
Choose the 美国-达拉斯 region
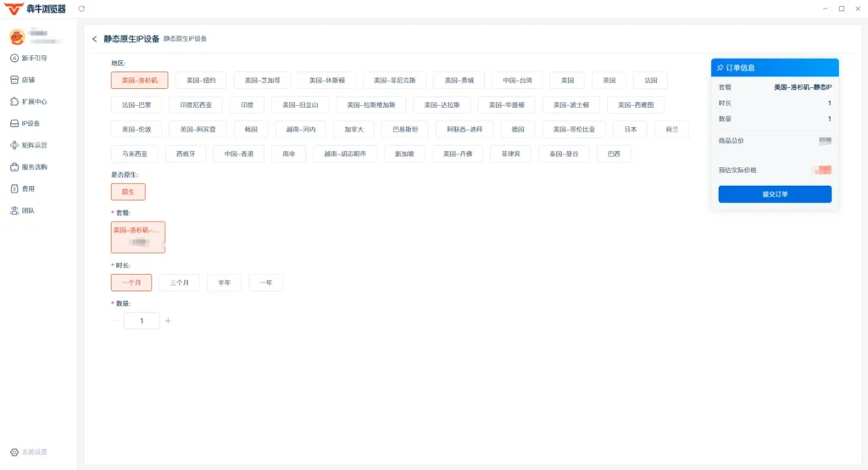(x=442, y=104)
